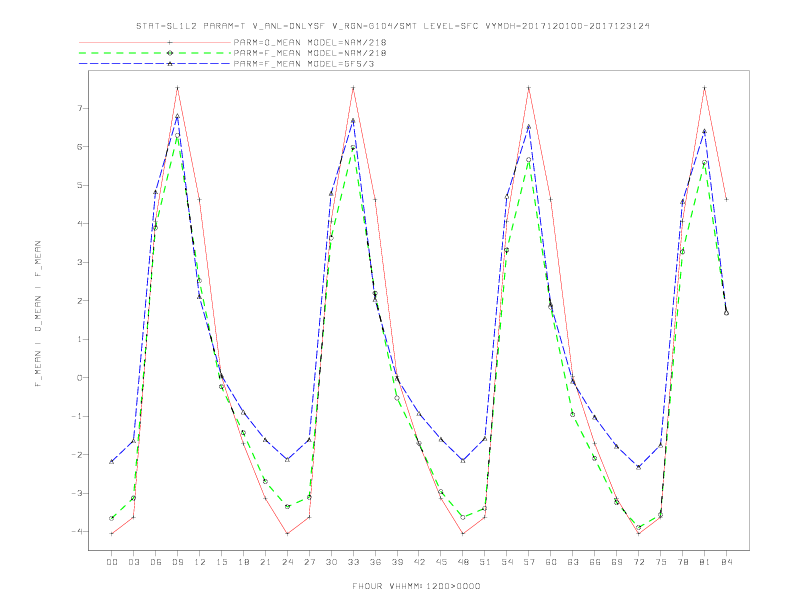
Task: Click y-axis tick label -2
Action: (x=77, y=454)
